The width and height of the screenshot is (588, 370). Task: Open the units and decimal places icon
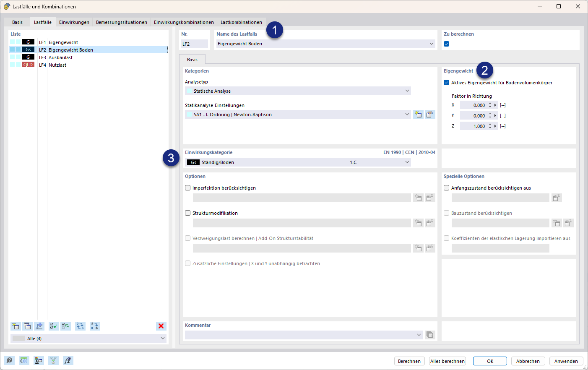tap(24, 360)
